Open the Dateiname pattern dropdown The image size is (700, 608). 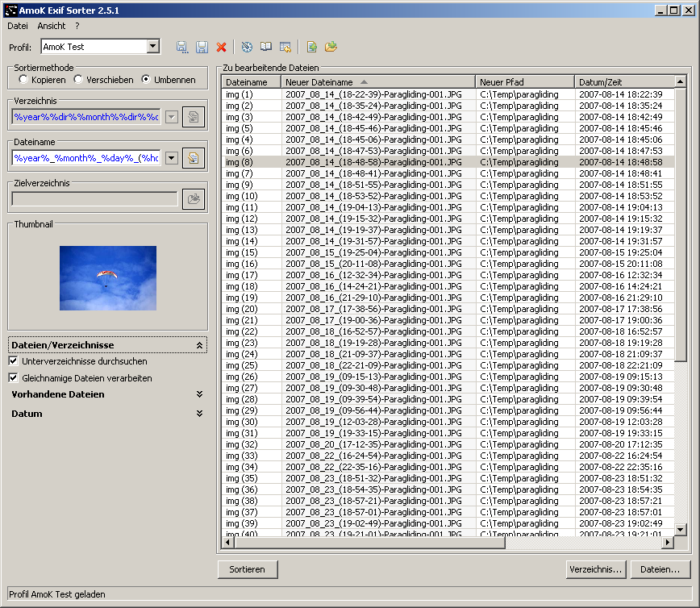click(172, 158)
